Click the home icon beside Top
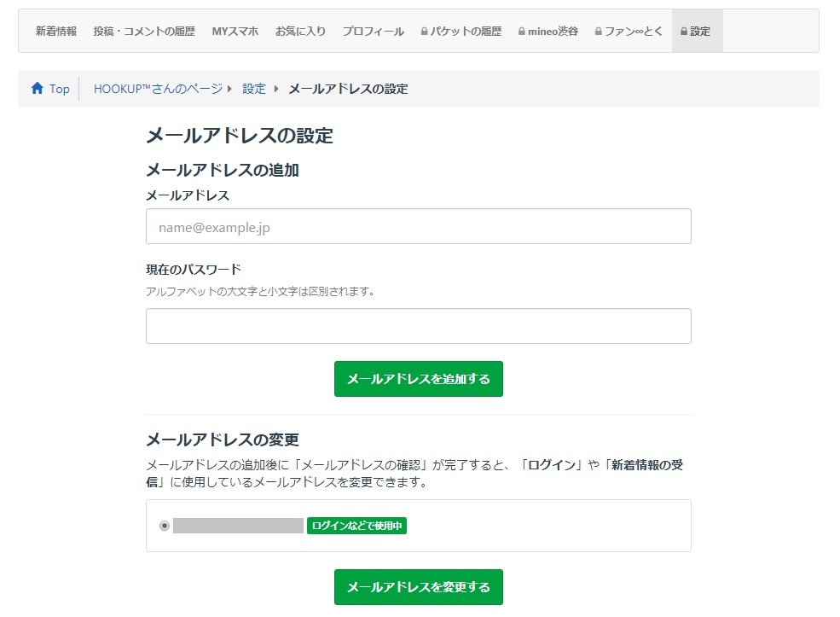 click(x=37, y=89)
